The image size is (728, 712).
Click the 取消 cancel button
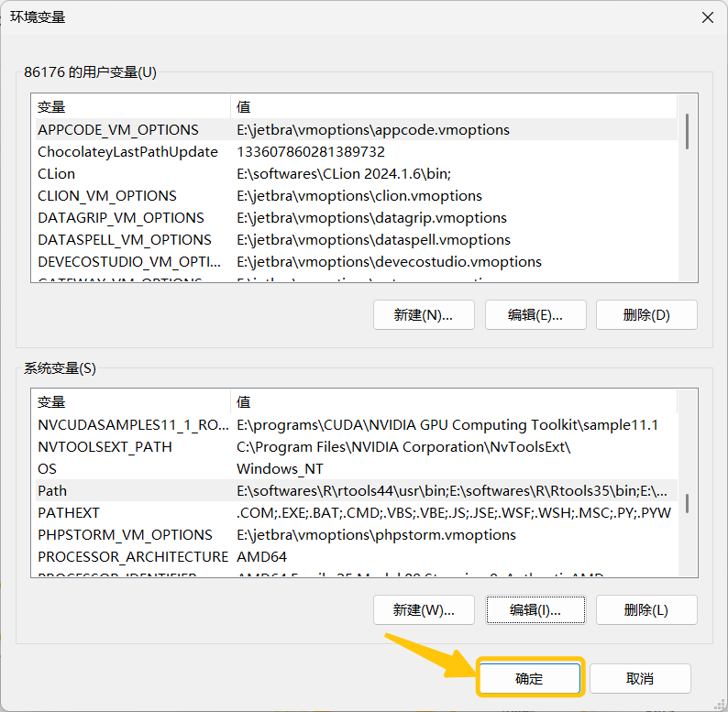point(640,678)
